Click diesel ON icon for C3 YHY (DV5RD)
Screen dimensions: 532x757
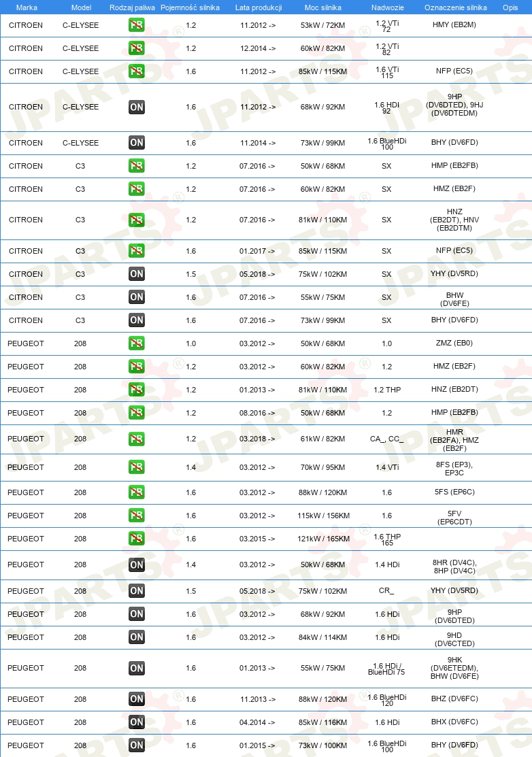pyautogui.click(x=137, y=274)
